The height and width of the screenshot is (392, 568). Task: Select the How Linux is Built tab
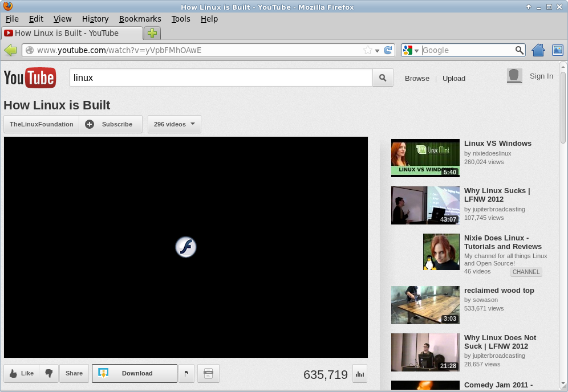click(x=72, y=33)
